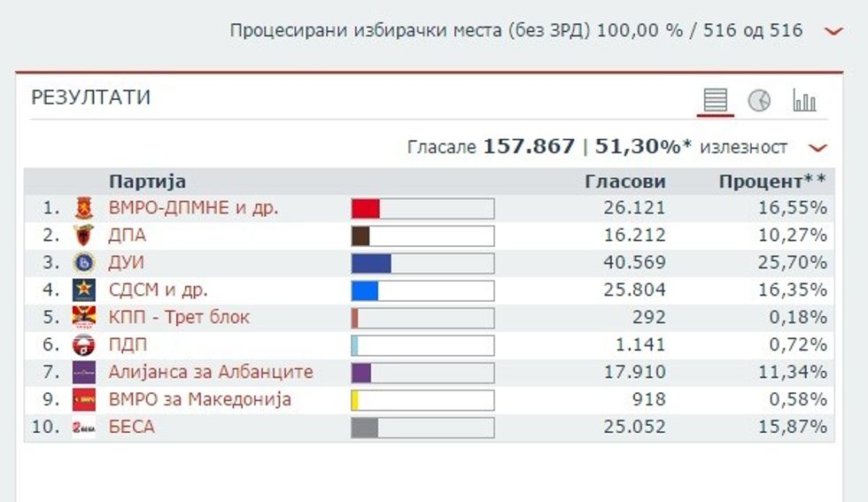Expand processed polling stations dropdown arrow

coord(833,31)
